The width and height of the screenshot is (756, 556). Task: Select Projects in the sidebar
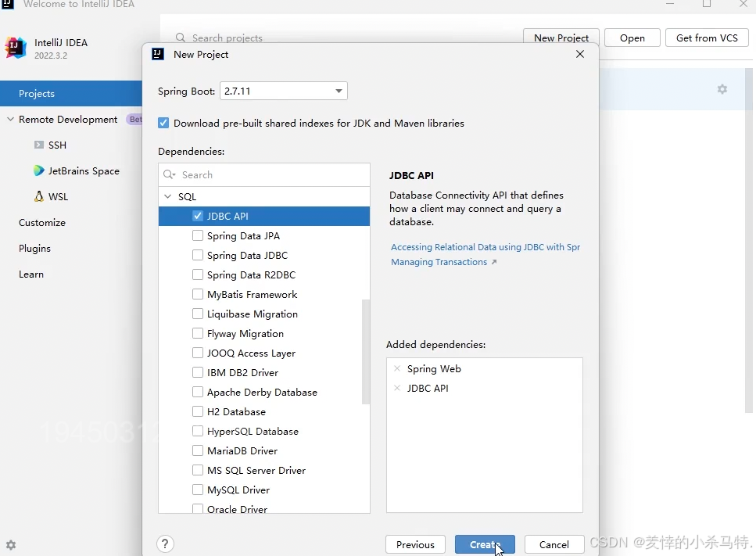(x=71, y=94)
